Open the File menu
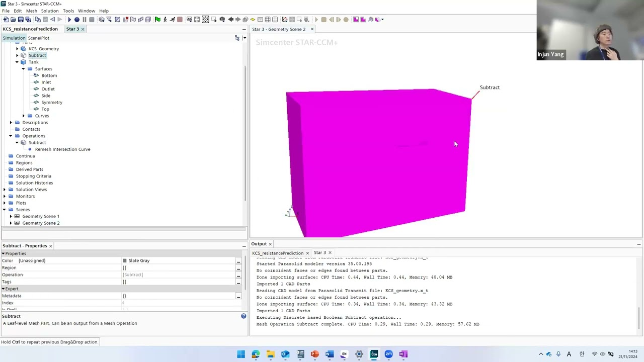 tap(6, 11)
